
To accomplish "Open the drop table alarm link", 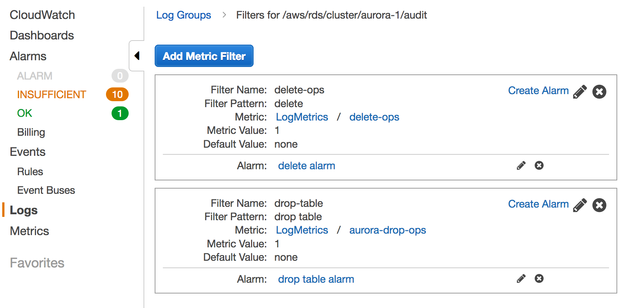I will tap(316, 279).
